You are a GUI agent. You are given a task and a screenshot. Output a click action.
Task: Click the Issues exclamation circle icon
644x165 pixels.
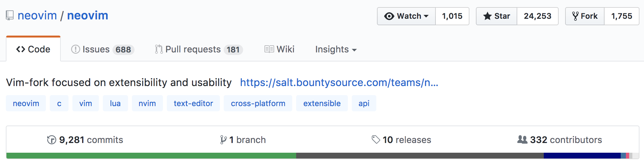(76, 49)
